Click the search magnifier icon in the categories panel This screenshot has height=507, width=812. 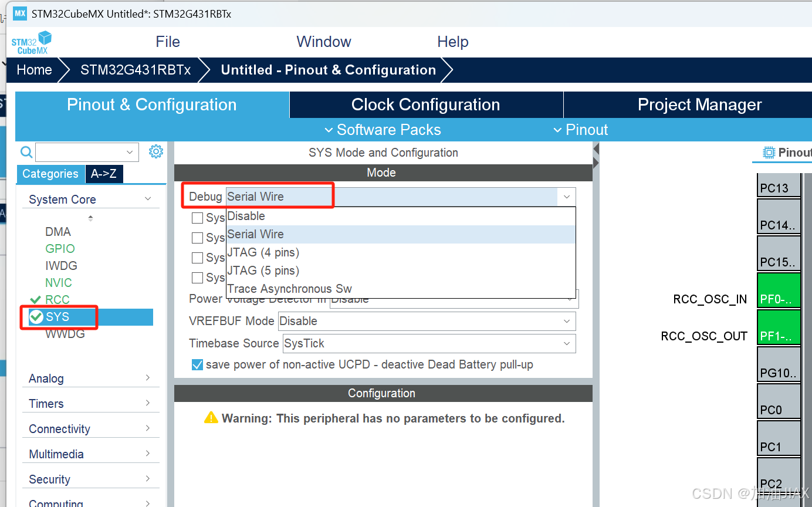[x=26, y=152]
